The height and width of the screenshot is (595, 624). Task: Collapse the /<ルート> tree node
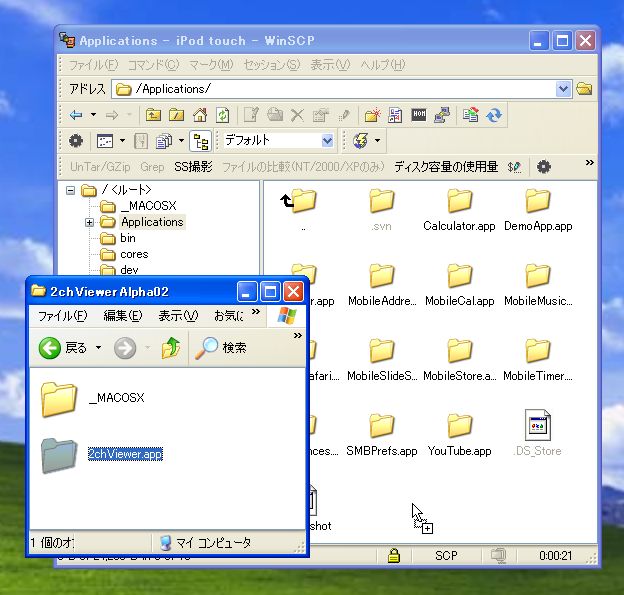point(70,191)
